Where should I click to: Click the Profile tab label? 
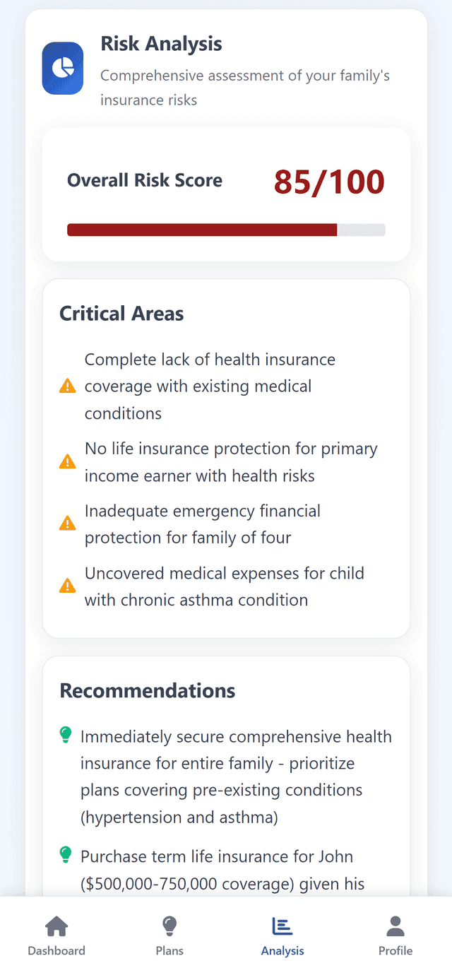pos(395,950)
